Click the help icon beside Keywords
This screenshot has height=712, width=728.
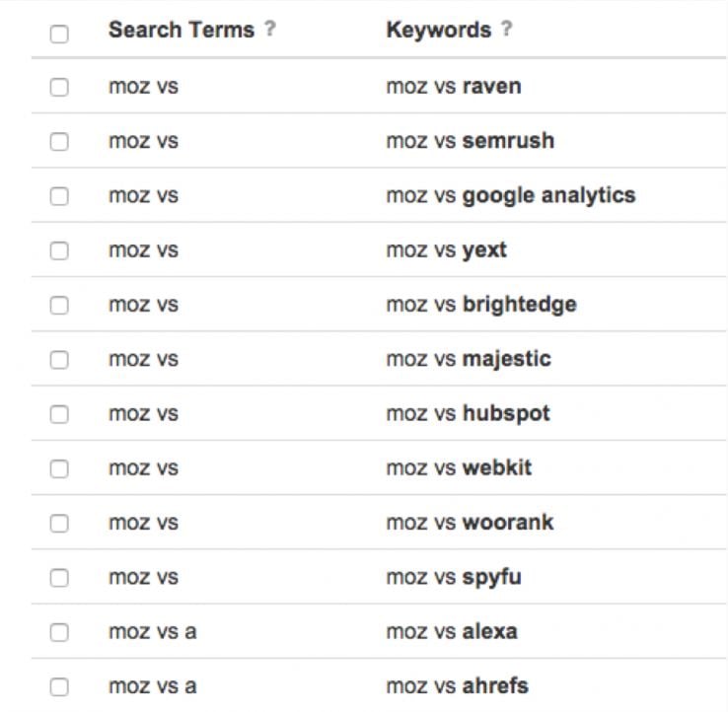tap(506, 30)
